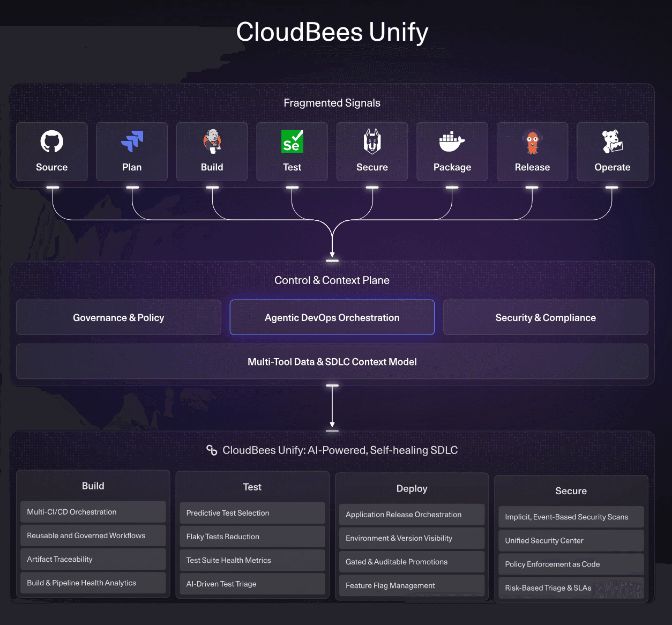
Task: Select Unified Security Center item
Action: pyautogui.click(x=571, y=540)
